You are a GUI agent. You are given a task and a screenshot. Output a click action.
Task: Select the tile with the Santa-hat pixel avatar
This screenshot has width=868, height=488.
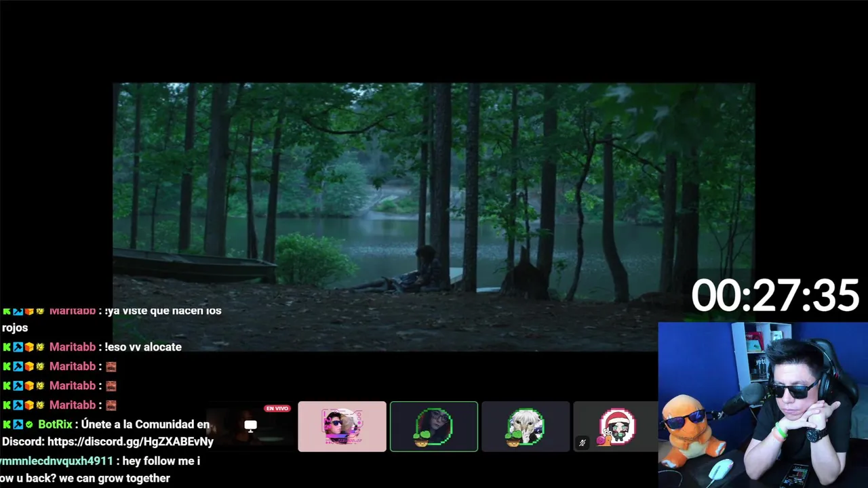click(616, 426)
